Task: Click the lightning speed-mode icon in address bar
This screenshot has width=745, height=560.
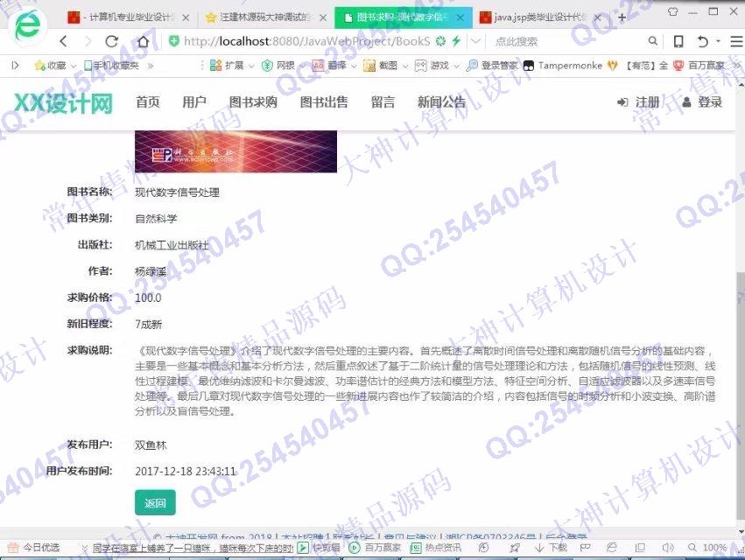Action: click(456, 41)
